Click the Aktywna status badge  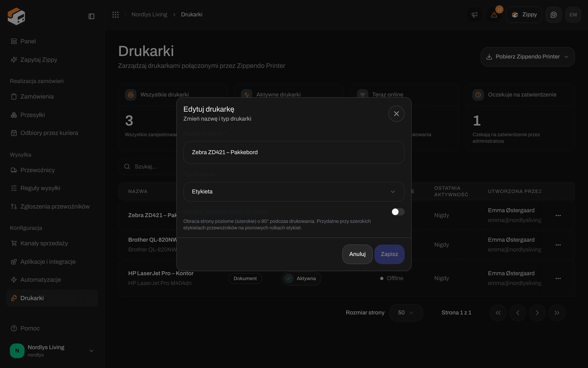[302, 278]
